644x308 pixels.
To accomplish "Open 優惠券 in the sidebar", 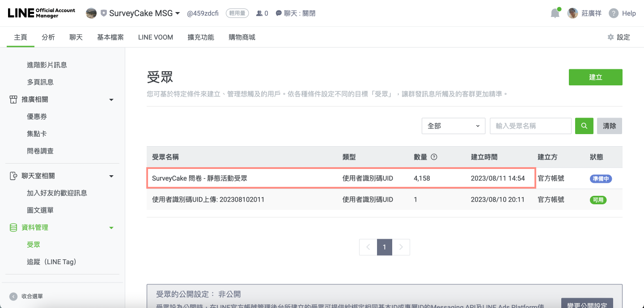I will (37, 116).
